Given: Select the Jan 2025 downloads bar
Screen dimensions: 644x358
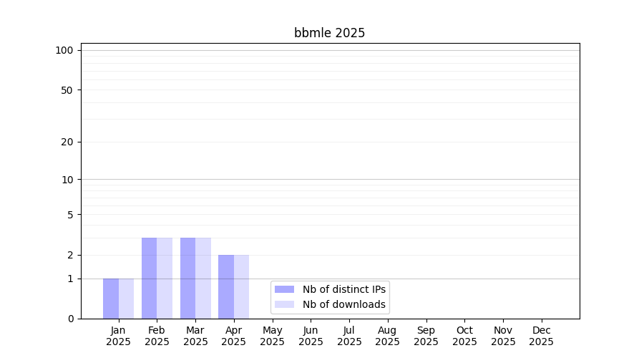Looking at the screenshot, I should point(127,299).
